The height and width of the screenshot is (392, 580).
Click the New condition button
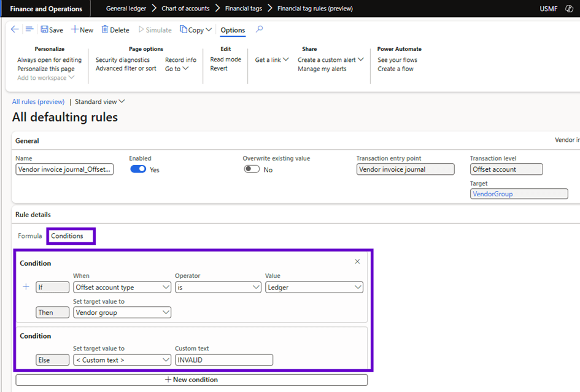point(191,380)
